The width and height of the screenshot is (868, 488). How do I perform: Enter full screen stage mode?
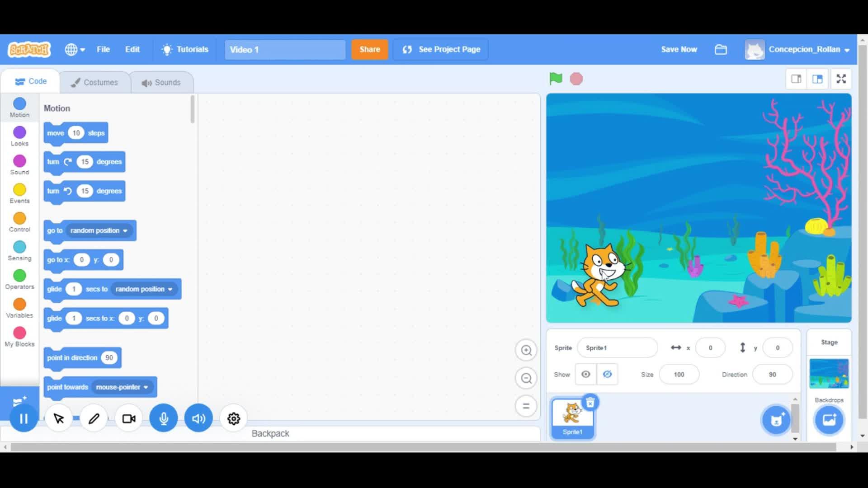pyautogui.click(x=841, y=79)
